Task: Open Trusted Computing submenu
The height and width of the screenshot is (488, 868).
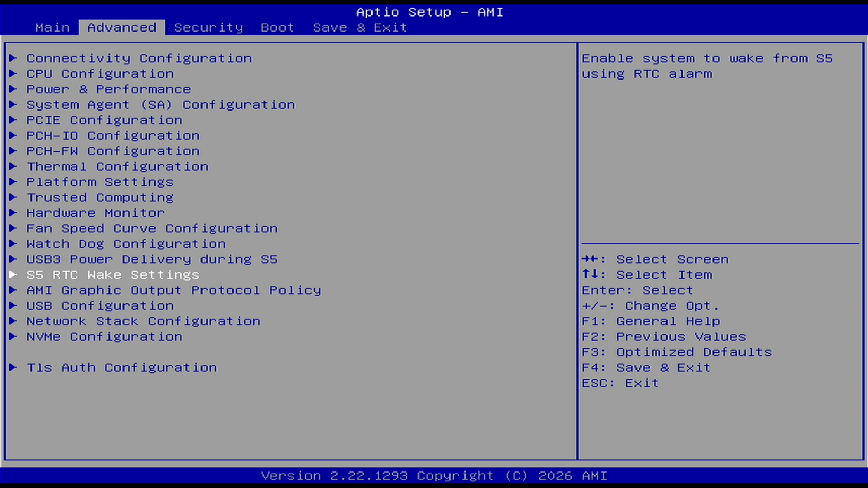Action: [100, 198]
